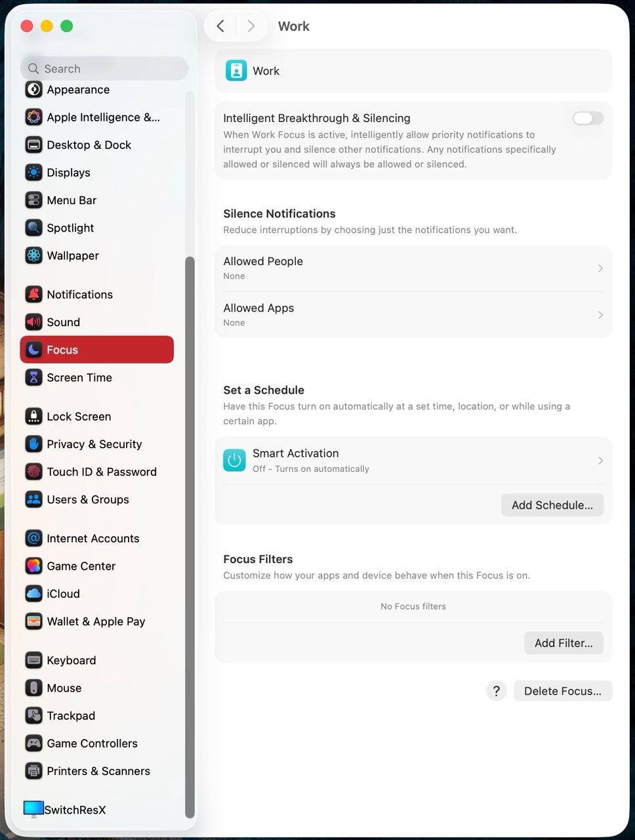The width and height of the screenshot is (635, 840).
Task: Click the Touch ID fingerprint icon
Action: [33, 471]
